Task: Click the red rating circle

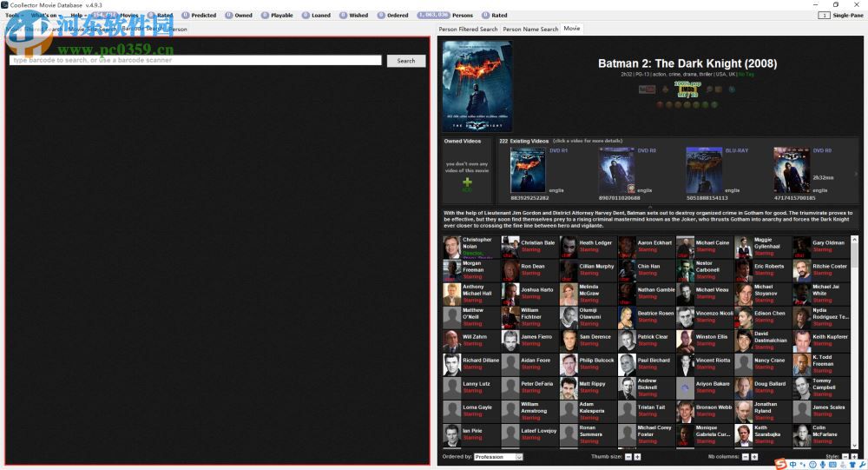Action: pyautogui.click(x=660, y=104)
